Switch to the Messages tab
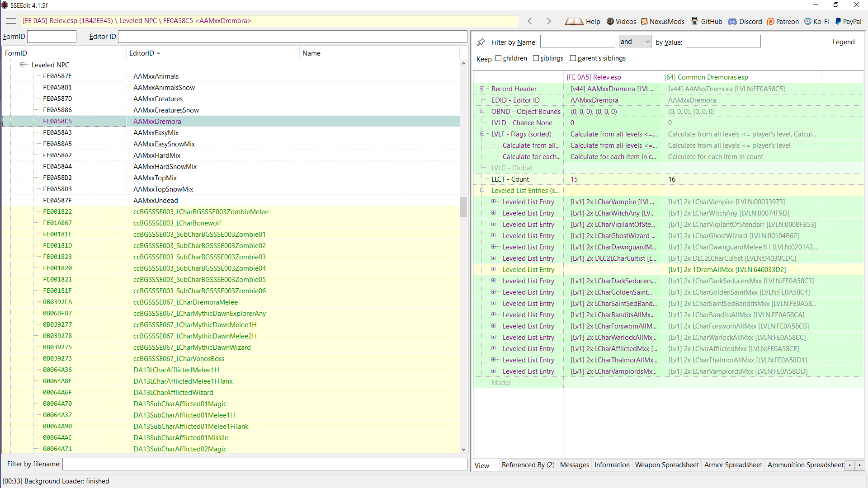868x488 pixels. [x=575, y=465]
